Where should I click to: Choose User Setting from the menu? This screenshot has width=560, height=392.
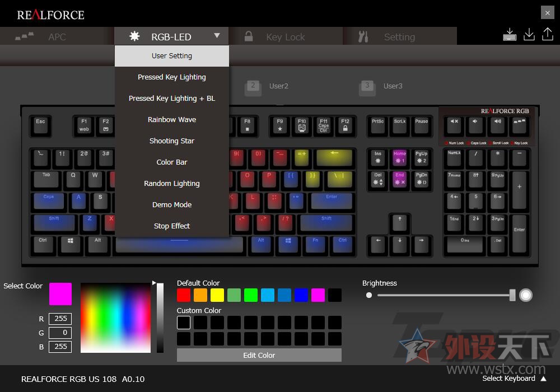172,55
